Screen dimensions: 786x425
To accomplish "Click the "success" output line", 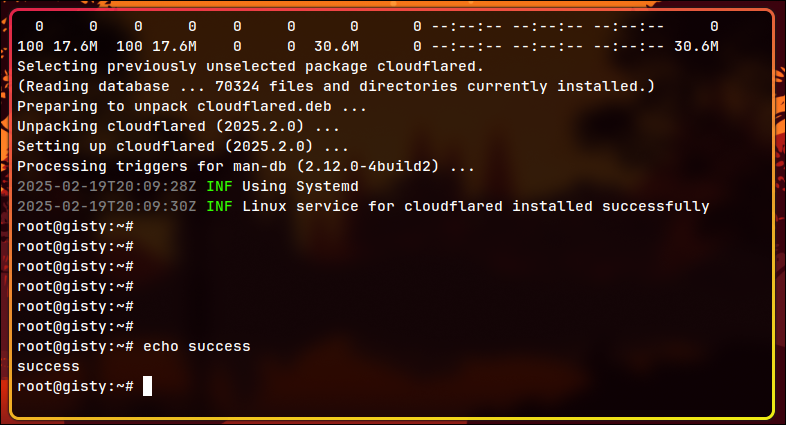I will tap(48, 366).
